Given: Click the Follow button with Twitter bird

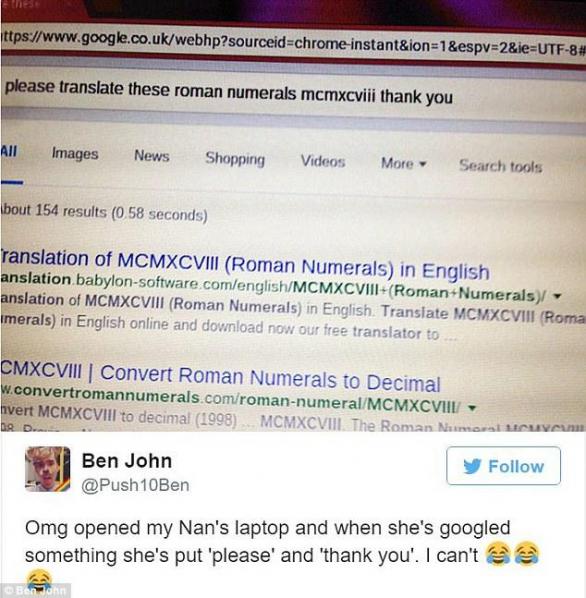Looking at the screenshot, I should click(x=503, y=466).
